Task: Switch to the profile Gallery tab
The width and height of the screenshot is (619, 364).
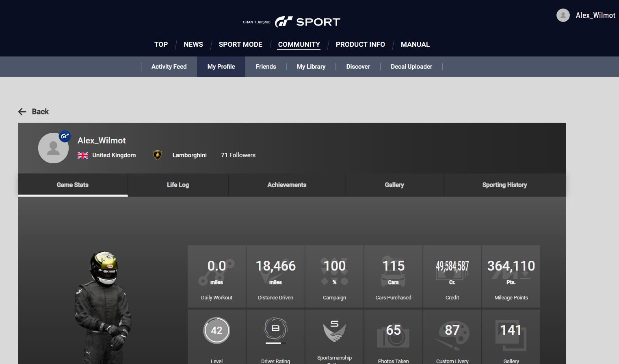Action: 394,185
